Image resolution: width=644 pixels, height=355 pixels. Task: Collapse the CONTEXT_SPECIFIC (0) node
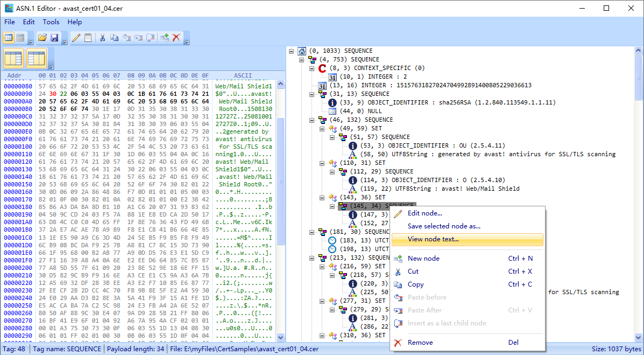coord(312,68)
